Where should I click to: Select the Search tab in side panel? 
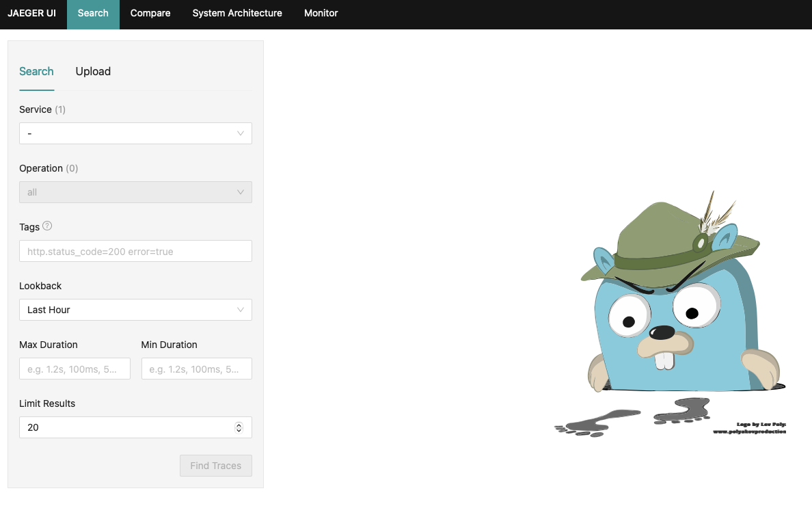(36, 71)
